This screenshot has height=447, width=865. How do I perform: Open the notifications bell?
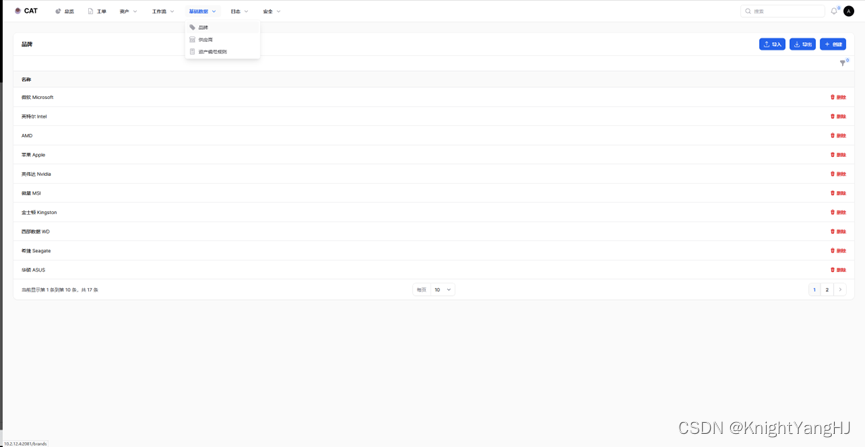pyautogui.click(x=834, y=11)
